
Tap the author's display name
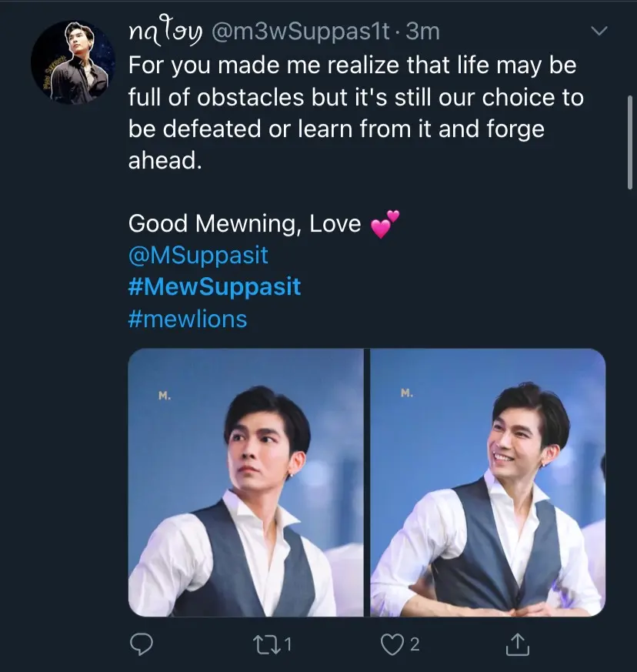coord(165,31)
